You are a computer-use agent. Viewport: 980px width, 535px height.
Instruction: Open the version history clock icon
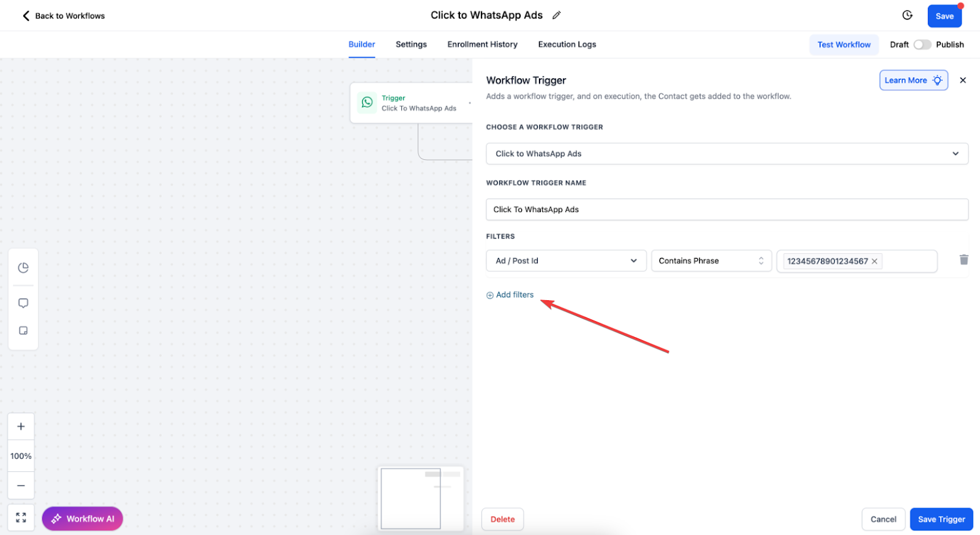(907, 15)
